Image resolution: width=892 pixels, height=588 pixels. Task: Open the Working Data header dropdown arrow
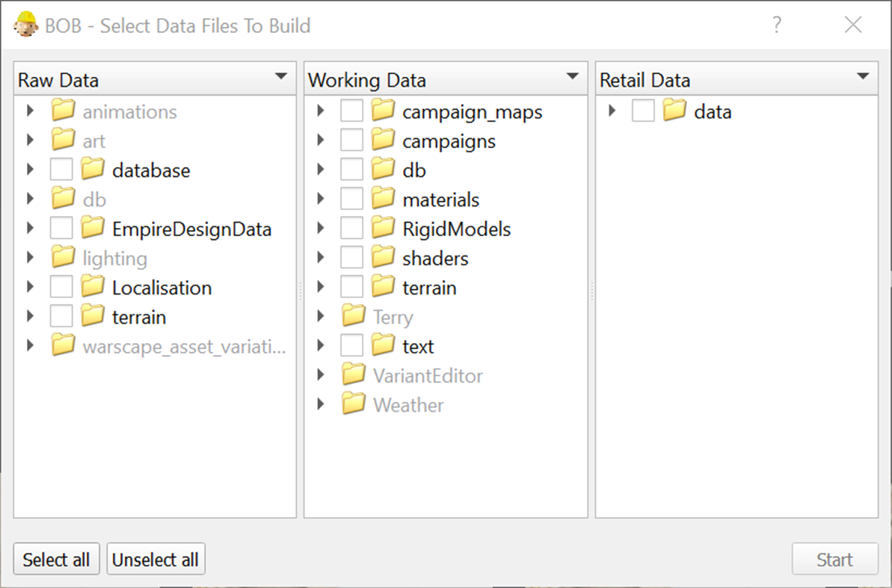coord(573,76)
